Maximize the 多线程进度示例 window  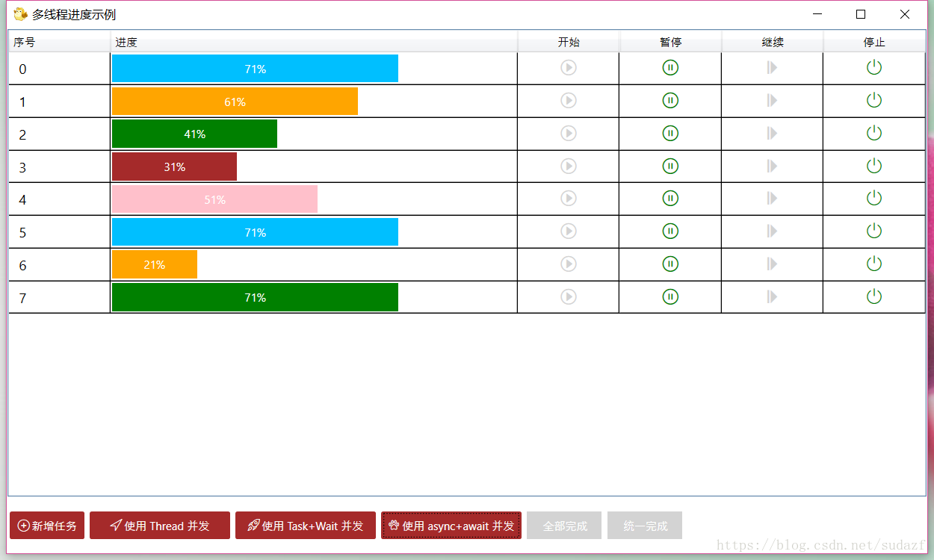861,14
